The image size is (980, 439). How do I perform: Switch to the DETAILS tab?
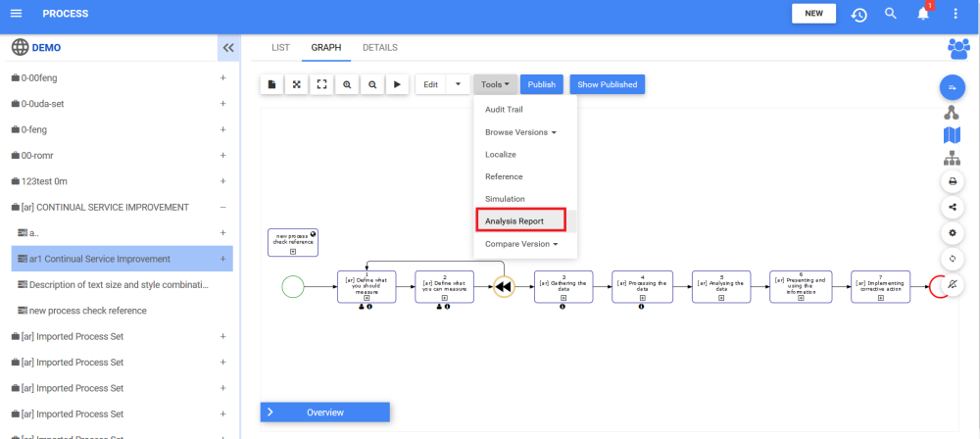[x=380, y=48]
